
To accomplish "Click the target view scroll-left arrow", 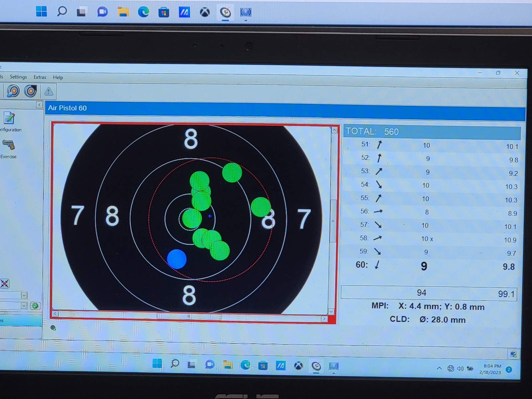I will pyautogui.click(x=56, y=314).
